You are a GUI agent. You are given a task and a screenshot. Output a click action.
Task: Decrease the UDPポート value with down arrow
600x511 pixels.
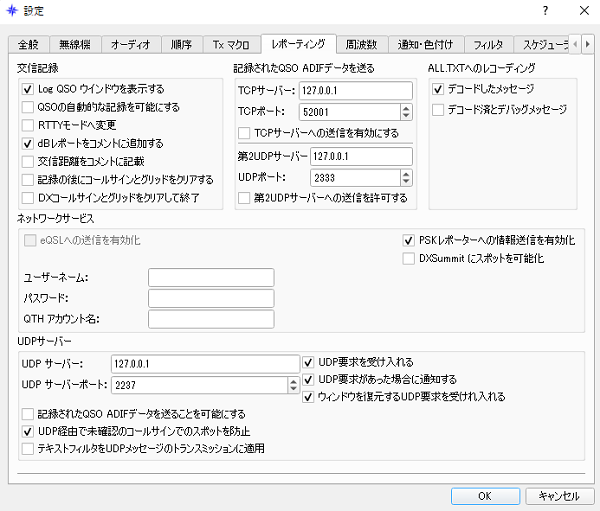(x=406, y=181)
